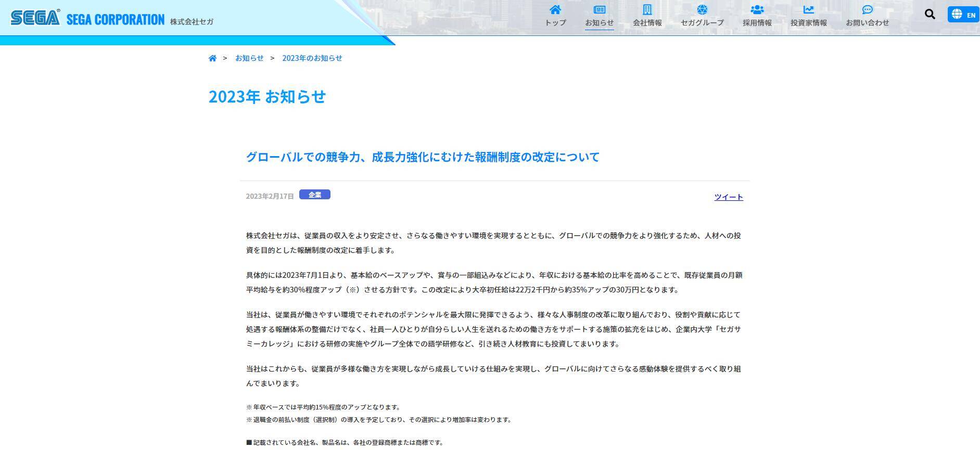
Task: Click the article headline about 報酬制度の改定
Action: coord(423,157)
